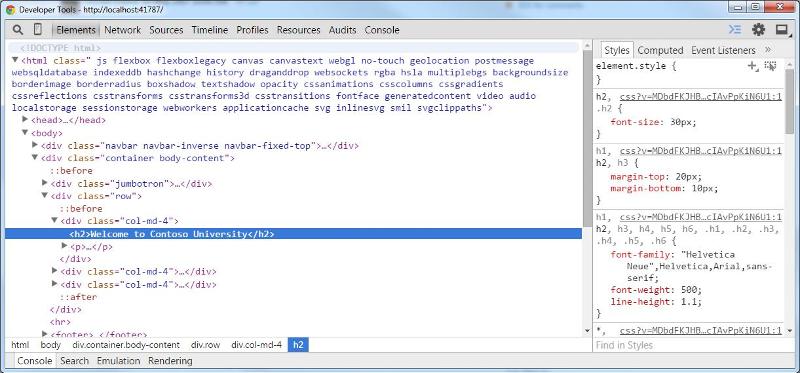This screenshot has width=800, height=373.
Task: Open the Rendering drawer tab
Action: pyautogui.click(x=170, y=361)
